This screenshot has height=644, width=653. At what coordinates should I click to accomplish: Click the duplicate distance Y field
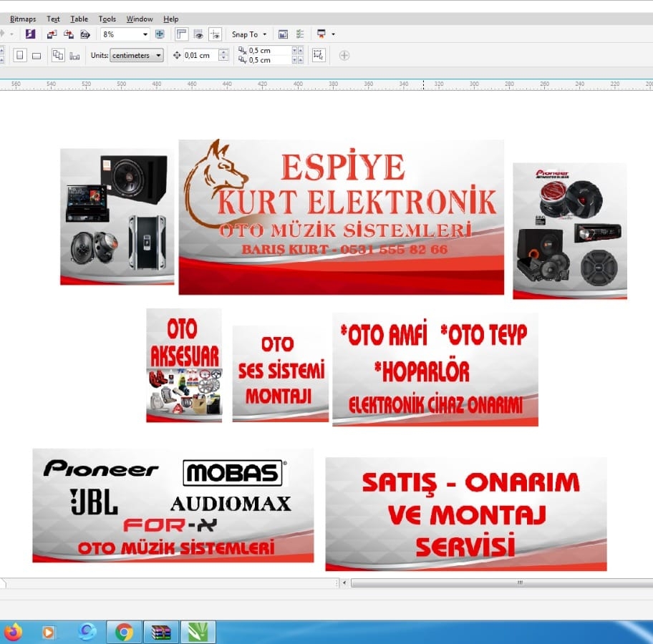pos(269,60)
